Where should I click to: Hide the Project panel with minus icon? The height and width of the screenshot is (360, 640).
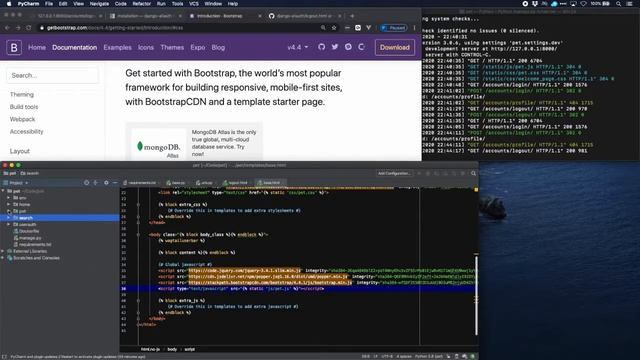(x=115, y=183)
